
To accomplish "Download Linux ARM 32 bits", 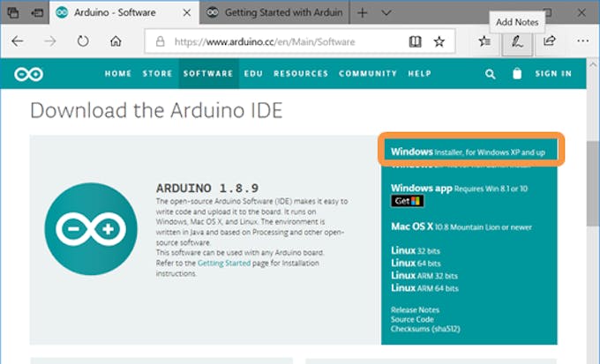I will coord(424,275).
